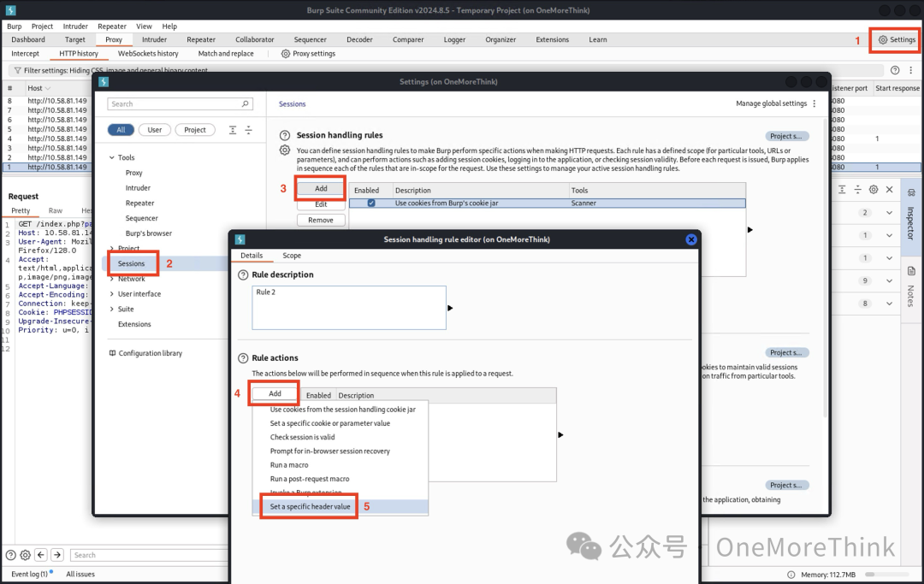Open the filter bar three-dot menu
Image resolution: width=924 pixels, height=584 pixels.
pos(910,70)
